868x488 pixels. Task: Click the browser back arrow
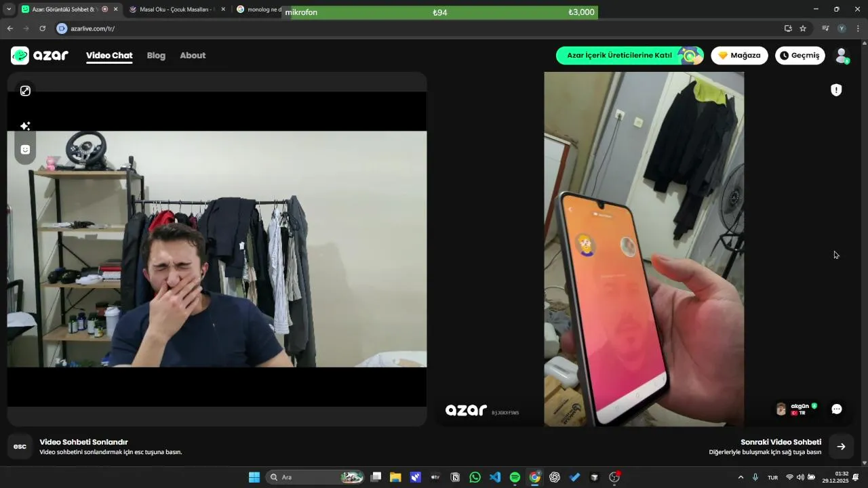click(9, 28)
